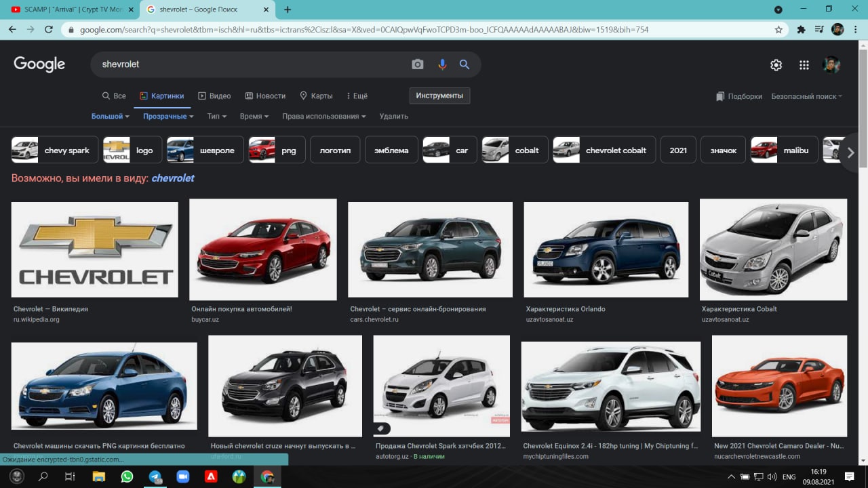Open a new tab with plus button
Viewport: 868px width, 488px height.
(x=288, y=9)
